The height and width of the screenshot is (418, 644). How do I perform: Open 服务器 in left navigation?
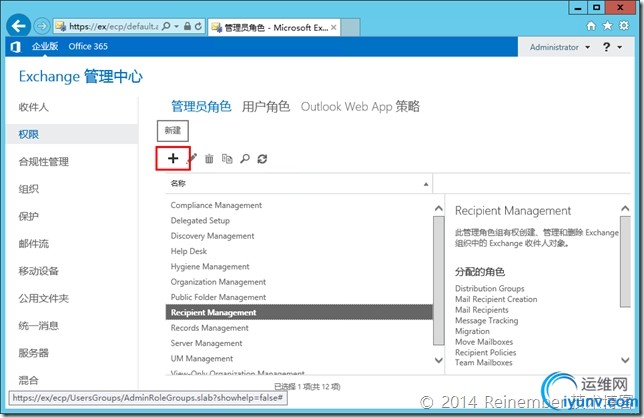(33, 353)
